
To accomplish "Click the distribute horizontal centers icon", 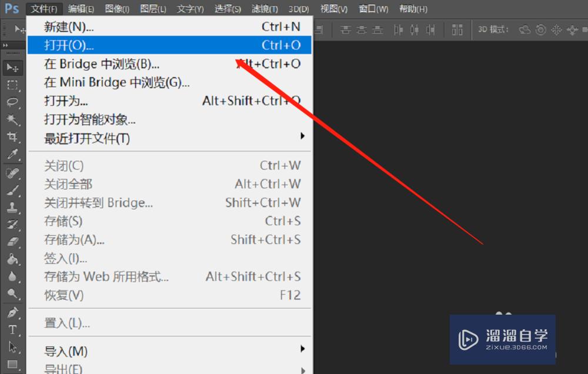I will pos(415,29).
